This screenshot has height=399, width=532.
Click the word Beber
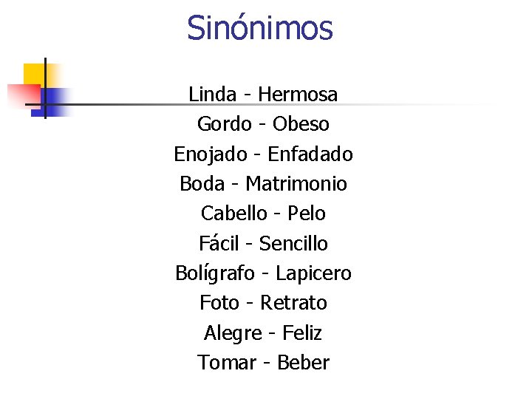(x=303, y=363)
